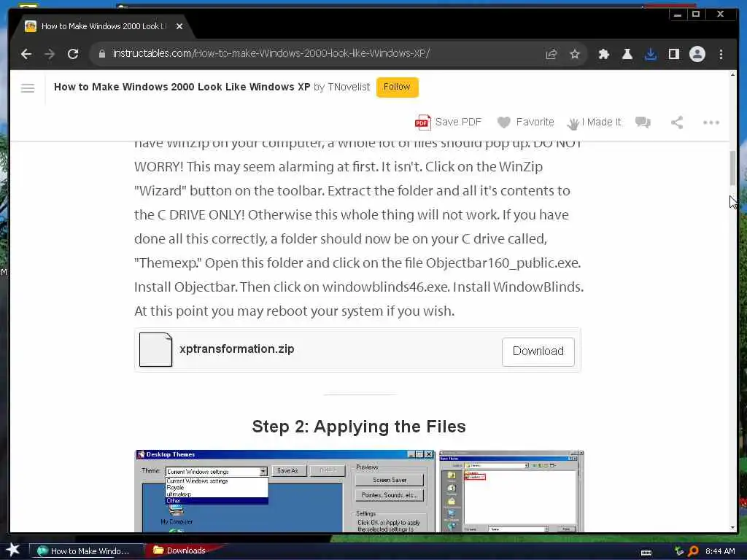Open the Chrome Labs flask icon

[x=627, y=54]
